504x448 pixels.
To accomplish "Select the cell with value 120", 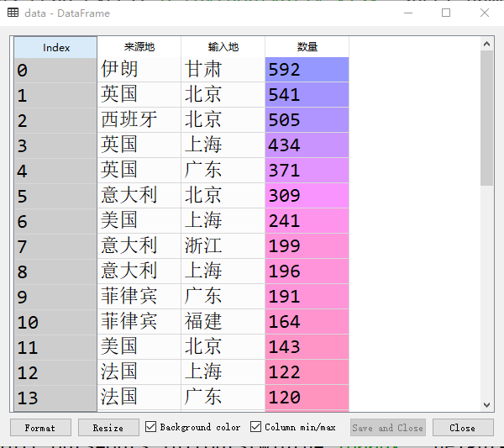I will 307,398.
